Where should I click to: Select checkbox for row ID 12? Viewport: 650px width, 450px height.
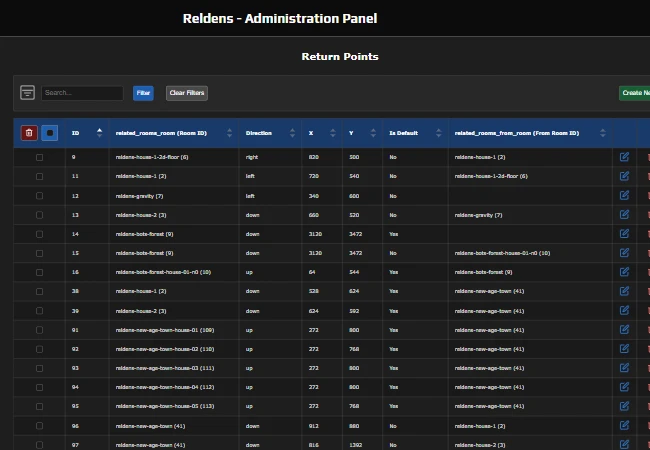tap(39, 196)
